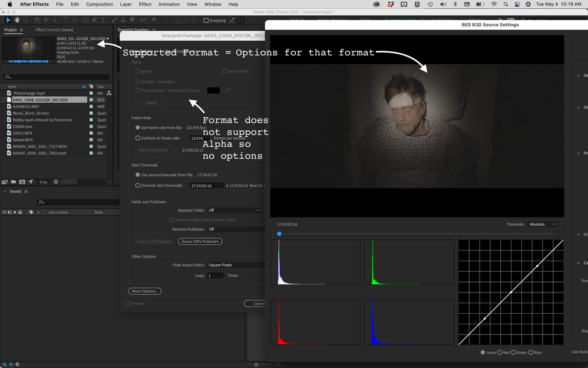Select the Hand tool
Screen dimensions: 588x368
coord(17,20)
